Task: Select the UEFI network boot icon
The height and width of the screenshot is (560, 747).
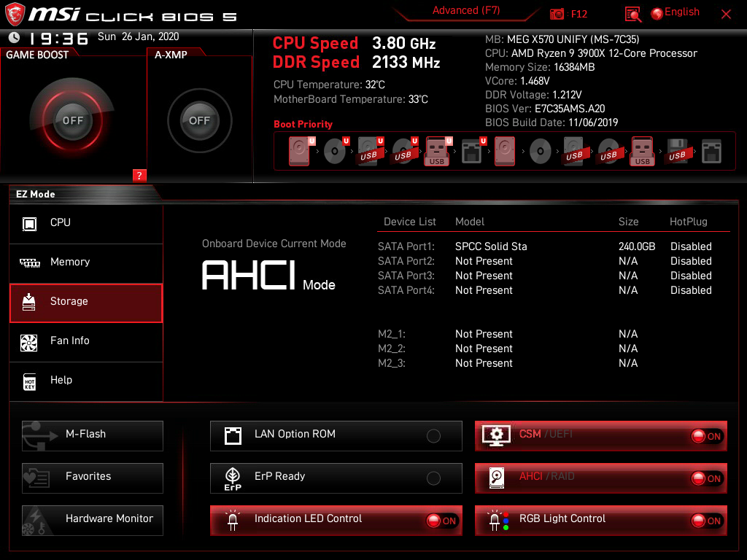Action: pos(473,151)
